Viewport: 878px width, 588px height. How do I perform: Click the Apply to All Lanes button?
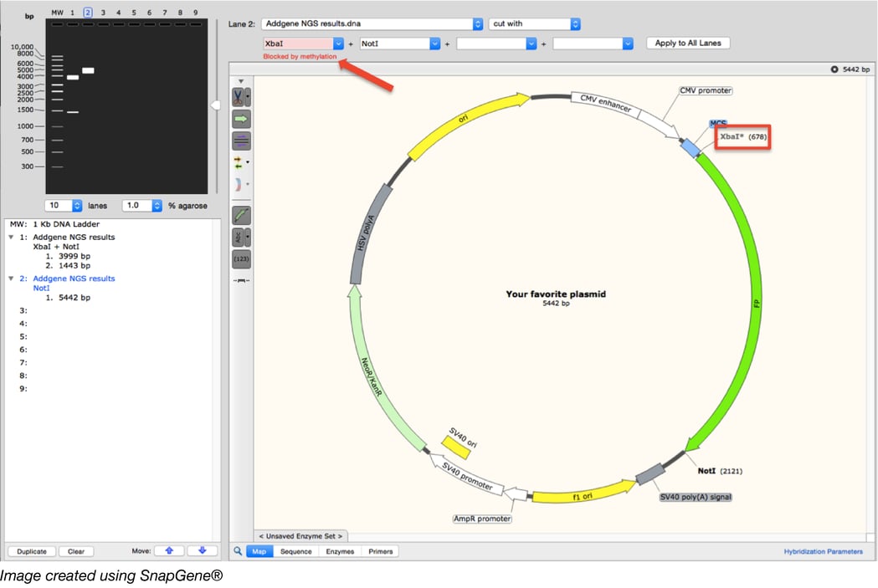[x=687, y=43]
